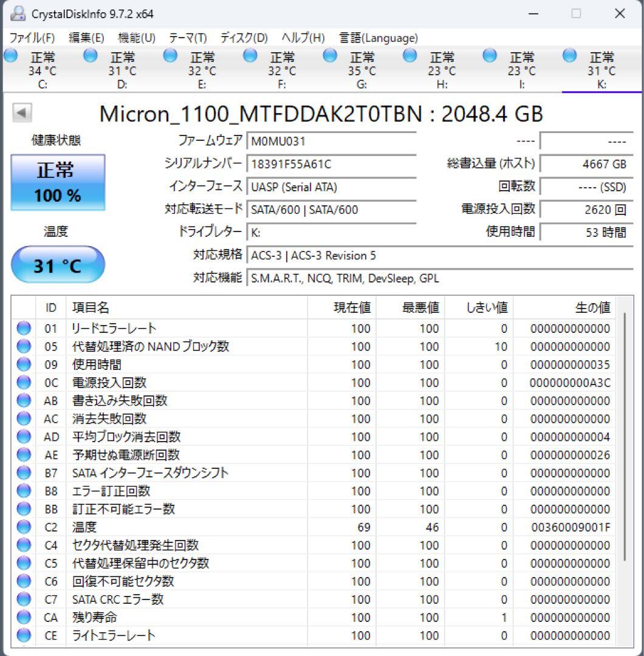The width and height of the screenshot is (644, 656).
Task: Open the ヘルプ(H) menu
Action: click(x=303, y=38)
